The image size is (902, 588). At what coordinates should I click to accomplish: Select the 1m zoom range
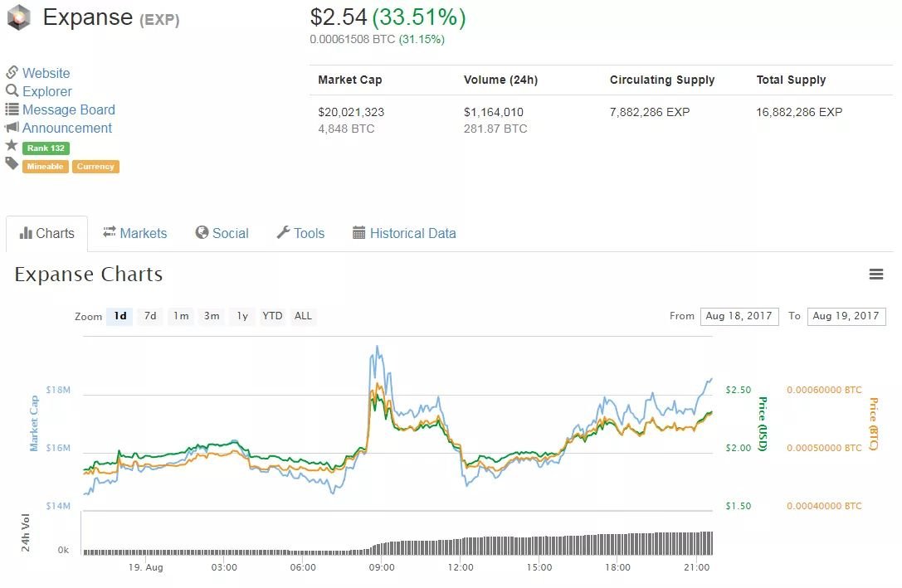(181, 316)
